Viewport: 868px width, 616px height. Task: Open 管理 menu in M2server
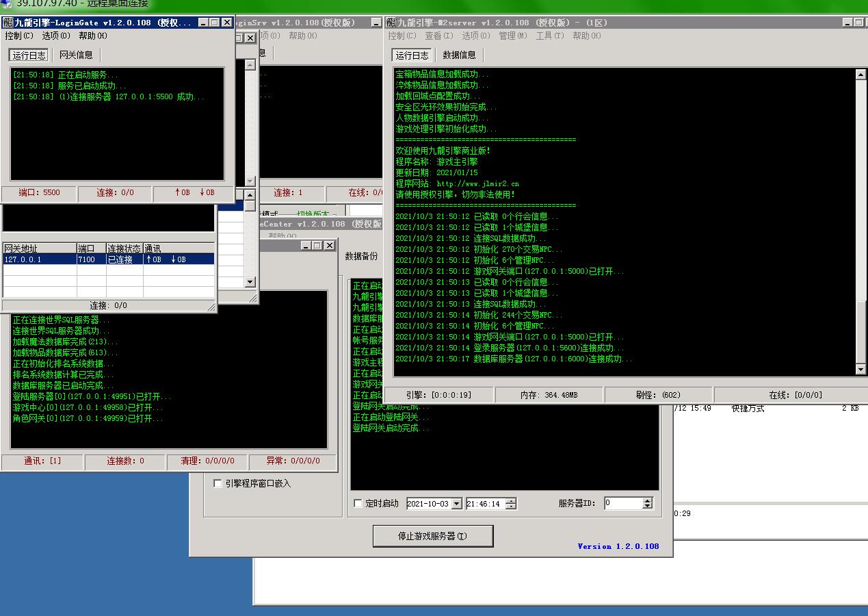(x=512, y=36)
